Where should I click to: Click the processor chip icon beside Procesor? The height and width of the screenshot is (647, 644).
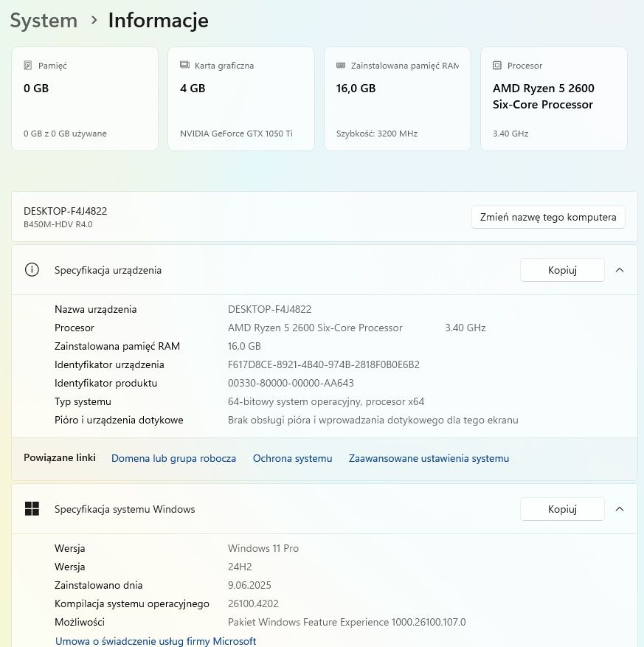(x=497, y=65)
